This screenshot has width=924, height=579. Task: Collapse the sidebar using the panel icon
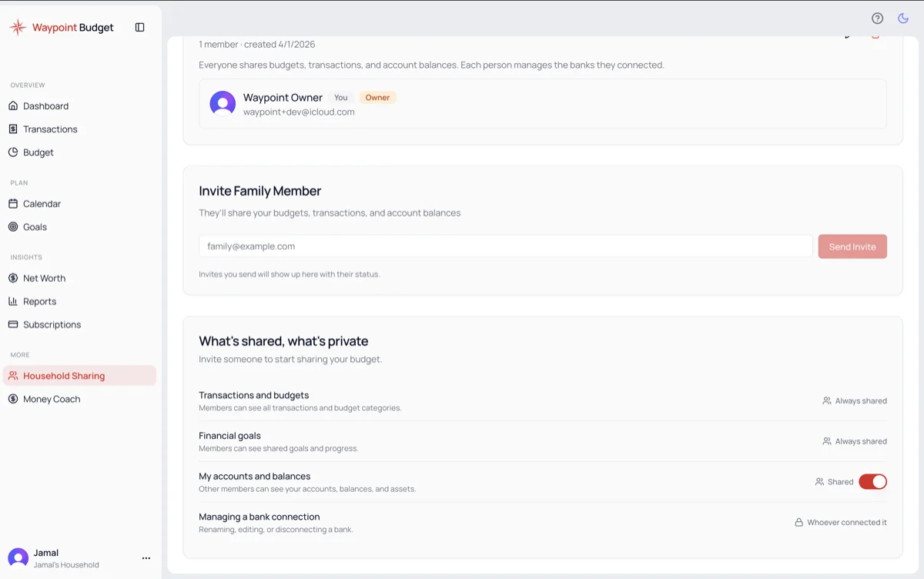[139, 27]
